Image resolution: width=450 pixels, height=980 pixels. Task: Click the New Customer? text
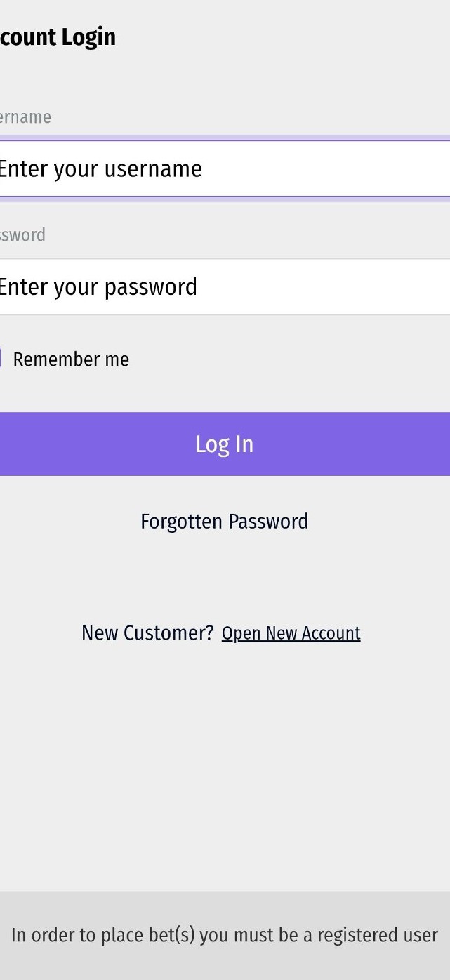pyautogui.click(x=147, y=633)
